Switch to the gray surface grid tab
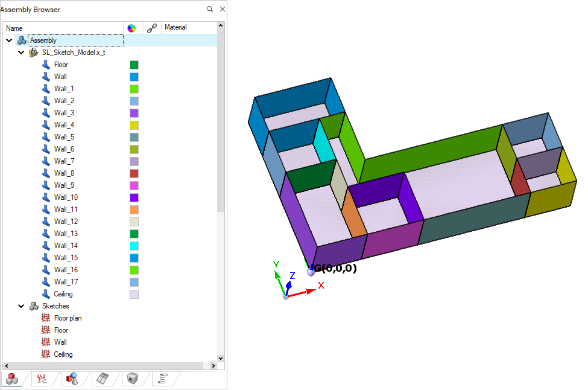The height and width of the screenshot is (390, 588). [103, 379]
